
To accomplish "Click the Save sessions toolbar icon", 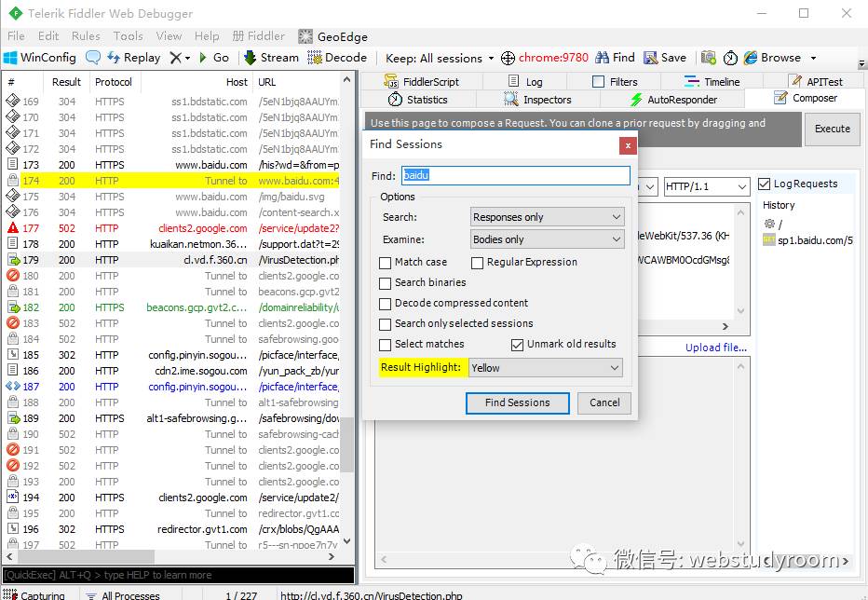I will click(650, 58).
